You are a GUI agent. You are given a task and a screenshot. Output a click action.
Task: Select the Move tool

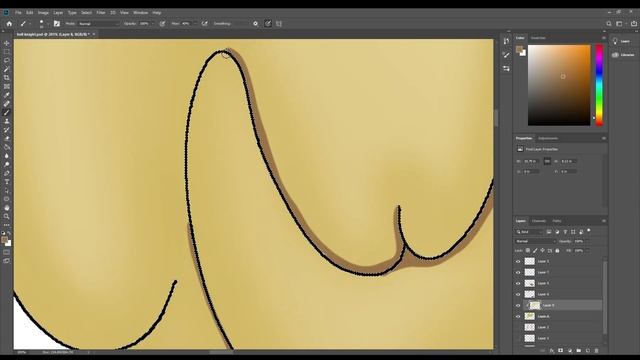(x=7, y=43)
